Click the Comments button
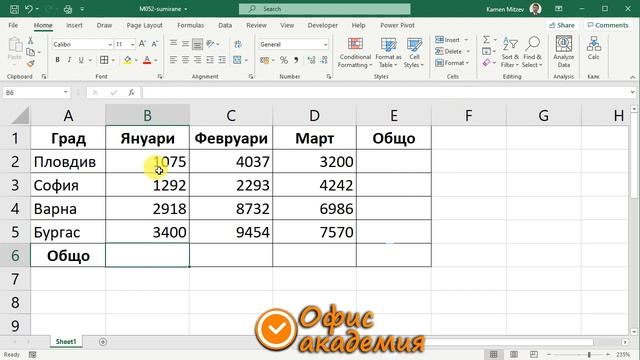 click(x=608, y=25)
